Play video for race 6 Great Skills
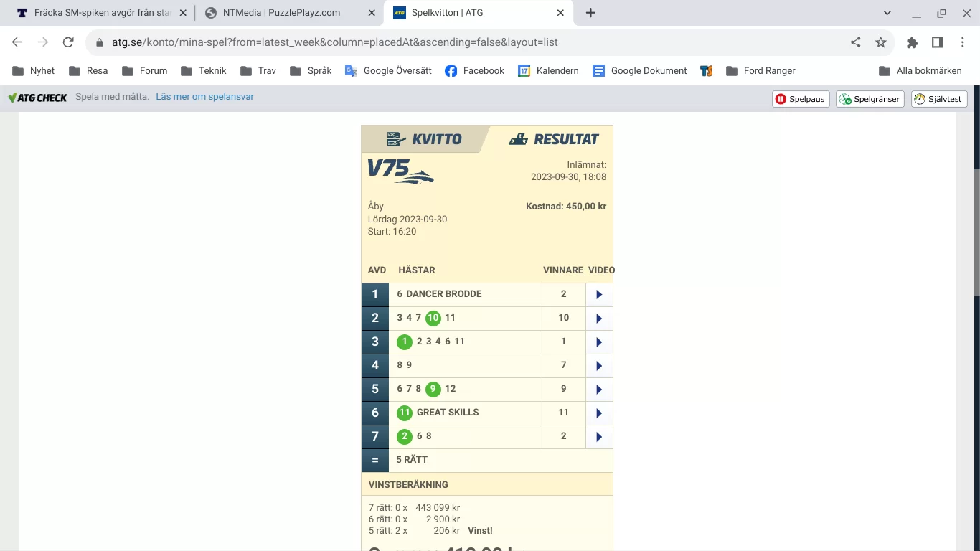This screenshot has height=551, width=980. pyautogui.click(x=599, y=413)
